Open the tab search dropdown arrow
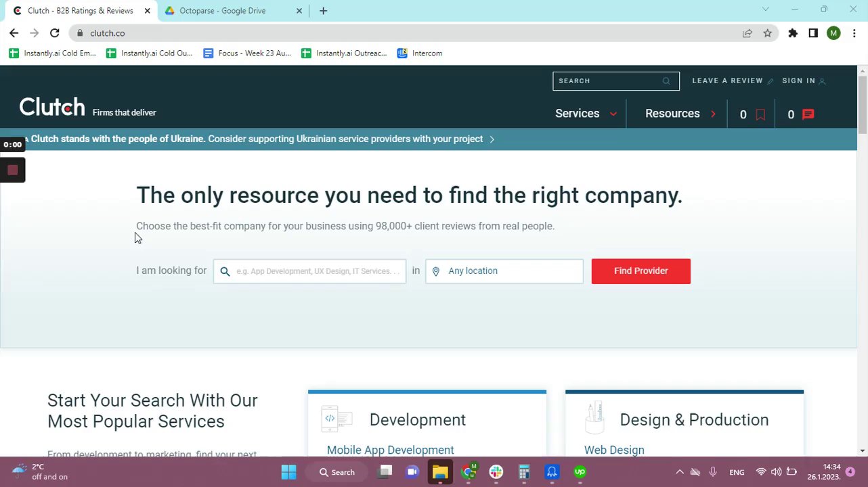The height and width of the screenshot is (487, 868). click(766, 9)
